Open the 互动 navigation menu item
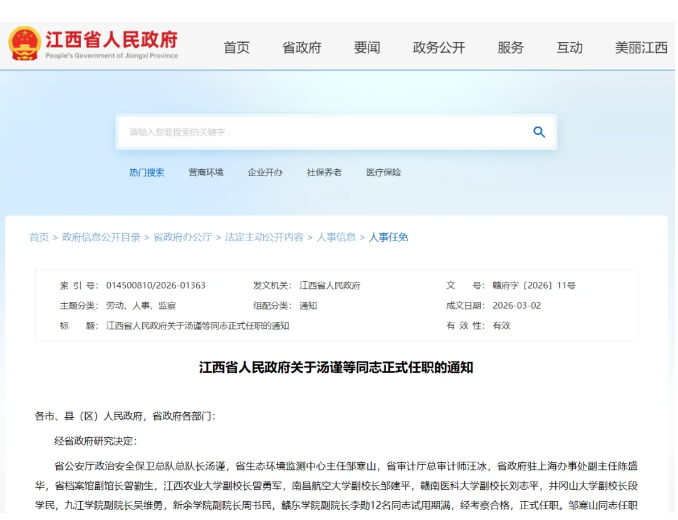 [569, 48]
